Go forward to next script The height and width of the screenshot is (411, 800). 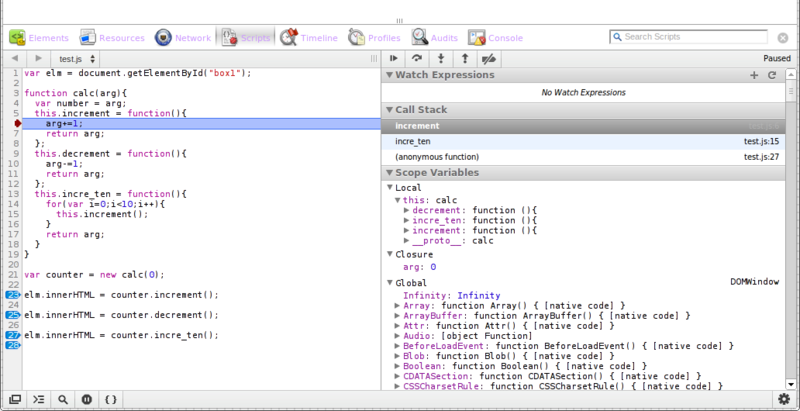tap(38, 59)
